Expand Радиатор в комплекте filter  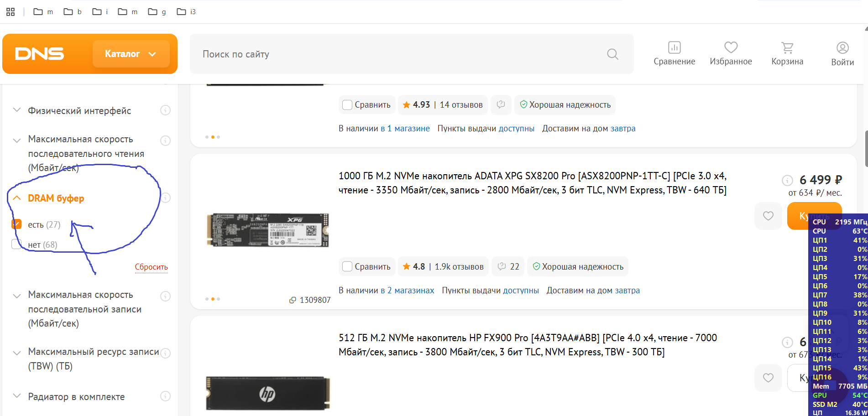17,396
